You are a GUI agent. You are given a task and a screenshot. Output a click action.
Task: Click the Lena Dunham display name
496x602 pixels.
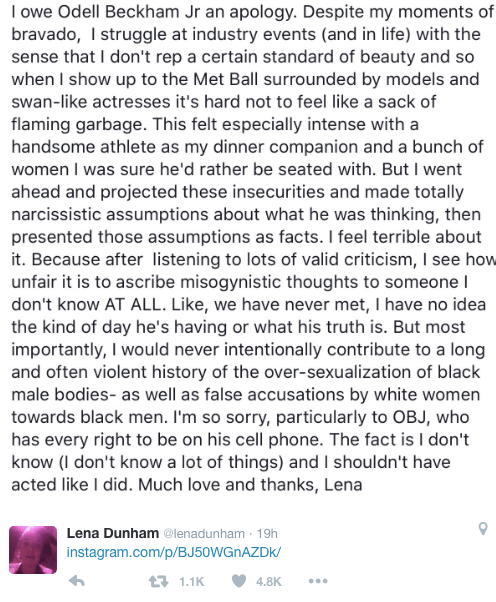pos(112,533)
